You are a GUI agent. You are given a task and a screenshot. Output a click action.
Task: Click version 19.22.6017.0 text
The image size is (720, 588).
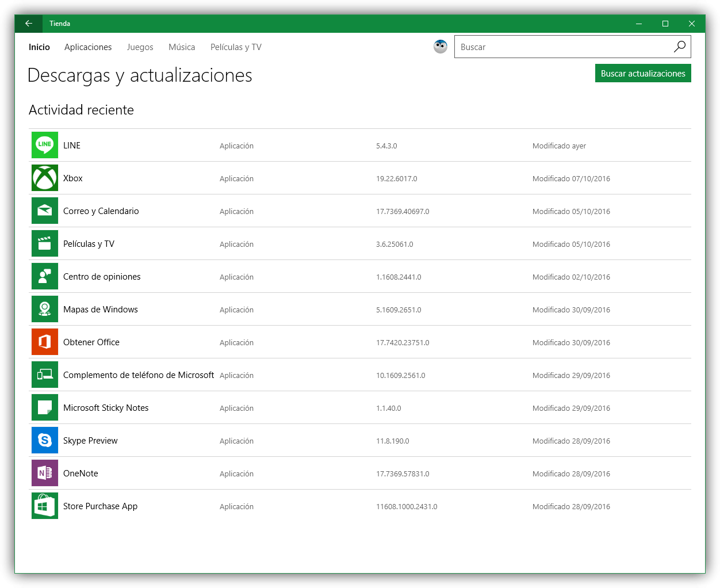(x=397, y=179)
